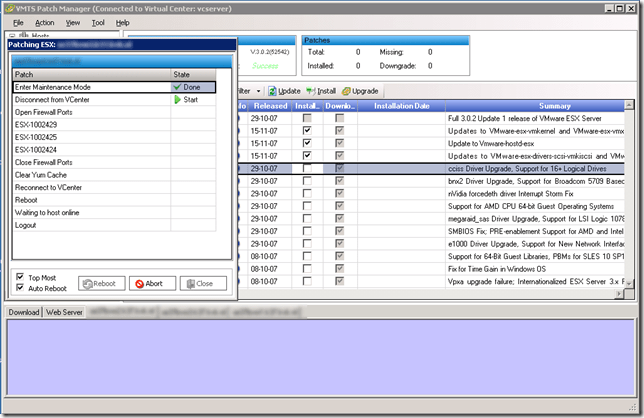The image size is (644, 418).
Task: Select the Reconnect to VCenter step
Action: [x=114, y=187]
